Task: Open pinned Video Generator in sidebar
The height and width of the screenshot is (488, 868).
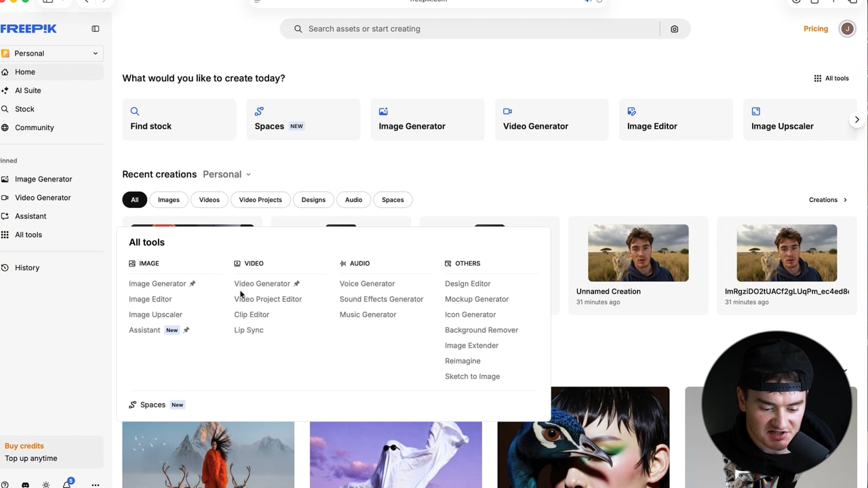Action: (52, 197)
